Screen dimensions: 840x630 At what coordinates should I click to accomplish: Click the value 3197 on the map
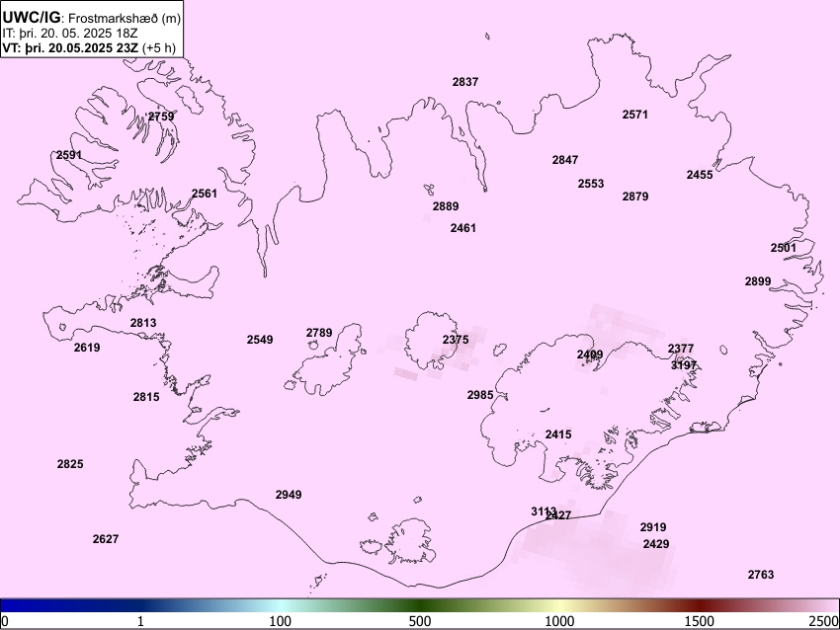(x=684, y=365)
